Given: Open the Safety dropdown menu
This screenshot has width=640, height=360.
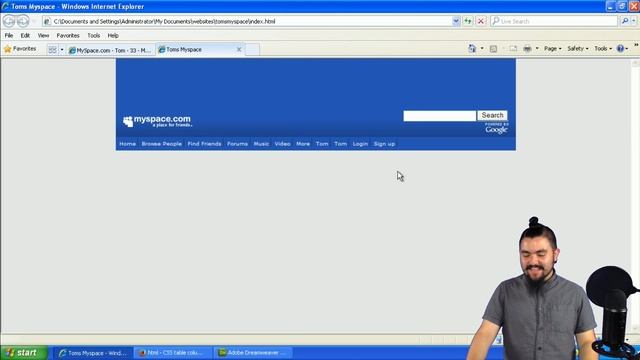Looking at the screenshot, I should point(578,49).
